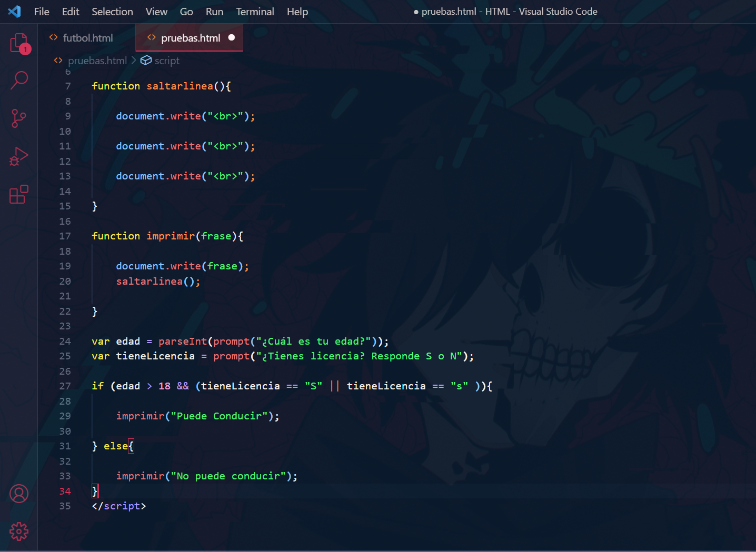The height and width of the screenshot is (552, 756).
Task: Open the Go menu
Action: click(x=186, y=12)
